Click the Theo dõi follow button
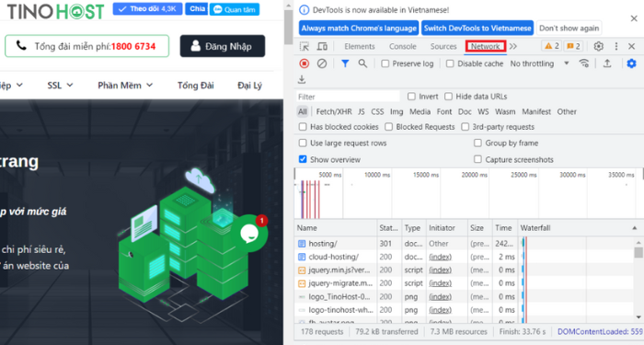644x345 pixels. coord(147,9)
